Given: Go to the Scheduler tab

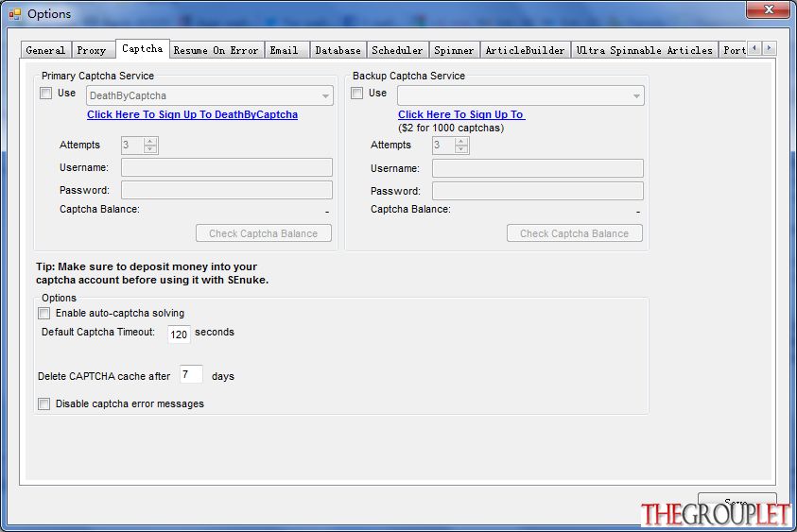Looking at the screenshot, I should tap(397, 50).
